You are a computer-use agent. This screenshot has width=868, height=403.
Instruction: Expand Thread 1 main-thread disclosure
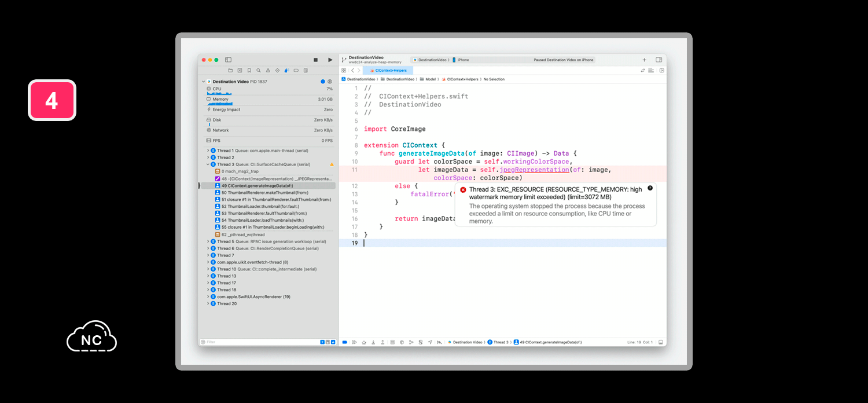pos(208,151)
